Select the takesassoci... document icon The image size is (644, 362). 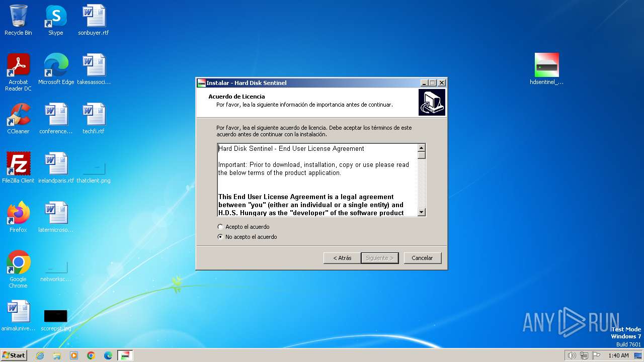pos(94,69)
